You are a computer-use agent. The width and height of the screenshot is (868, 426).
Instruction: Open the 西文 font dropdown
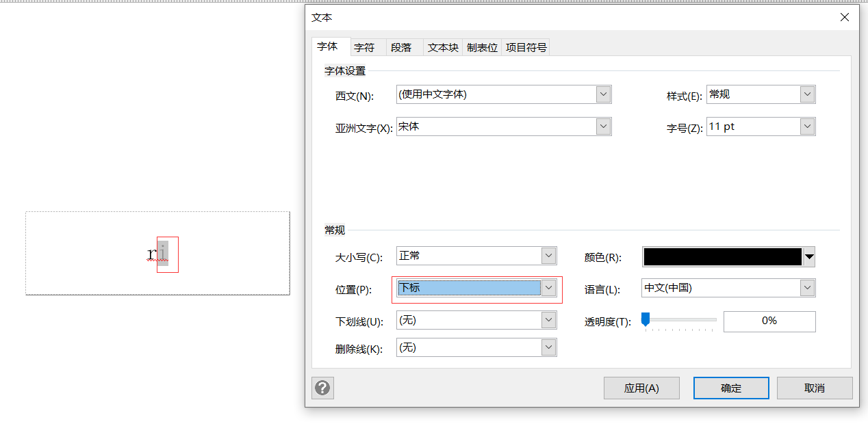(603, 94)
